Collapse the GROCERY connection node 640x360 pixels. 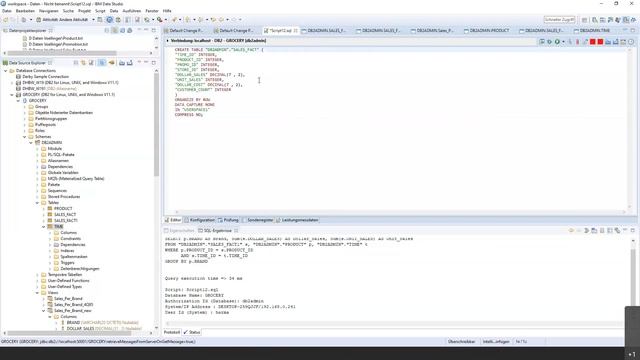click(x=12, y=95)
